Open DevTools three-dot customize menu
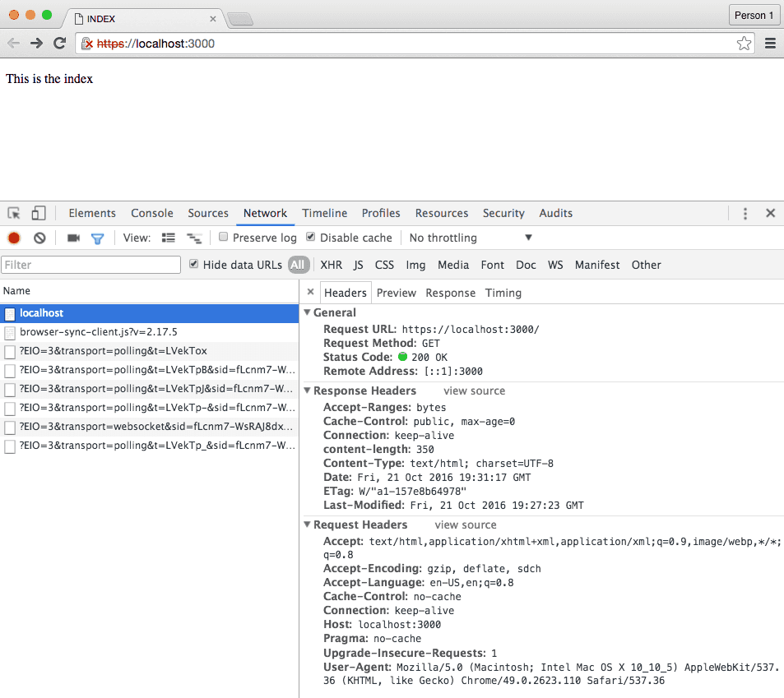 (745, 214)
